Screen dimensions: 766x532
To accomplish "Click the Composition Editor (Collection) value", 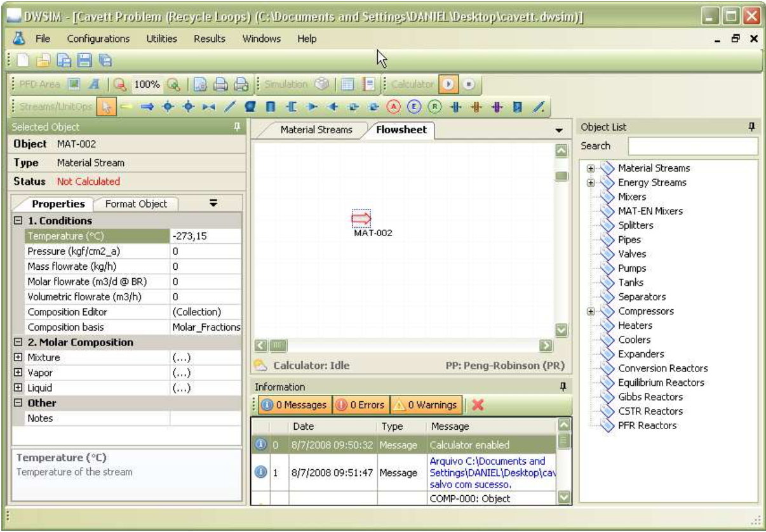I will coord(206,312).
